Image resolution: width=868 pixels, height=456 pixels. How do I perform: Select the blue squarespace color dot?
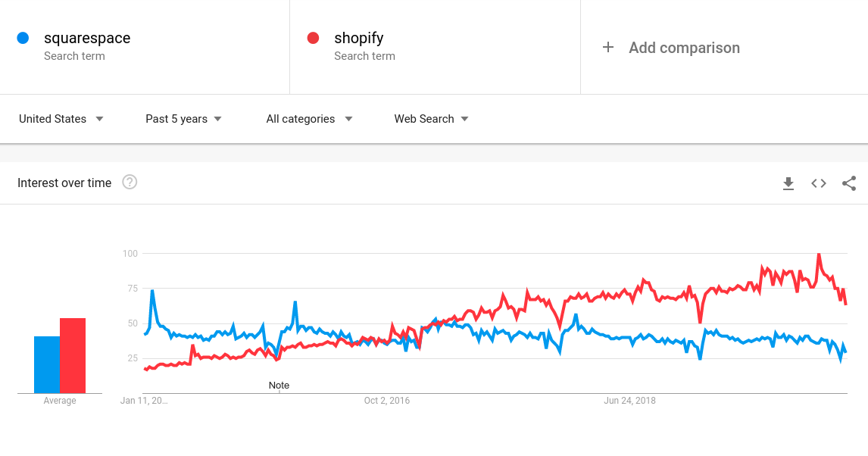tap(23, 38)
